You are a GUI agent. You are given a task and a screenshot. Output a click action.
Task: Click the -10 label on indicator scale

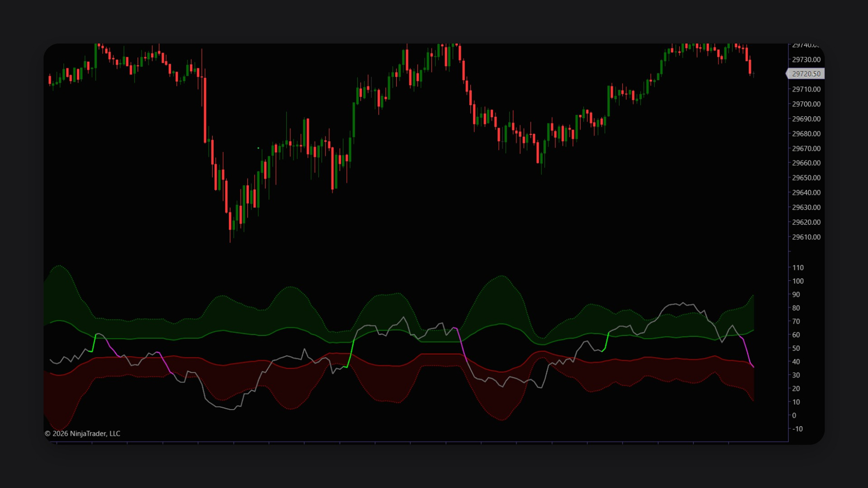(797, 429)
